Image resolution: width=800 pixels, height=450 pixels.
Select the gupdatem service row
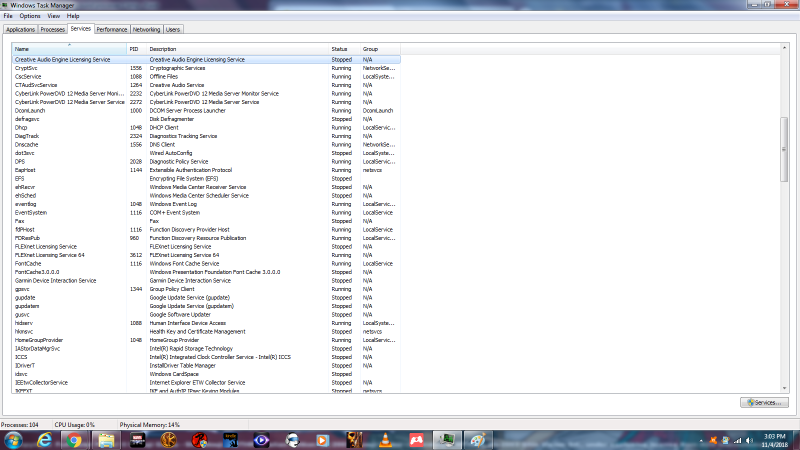point(206,306)
